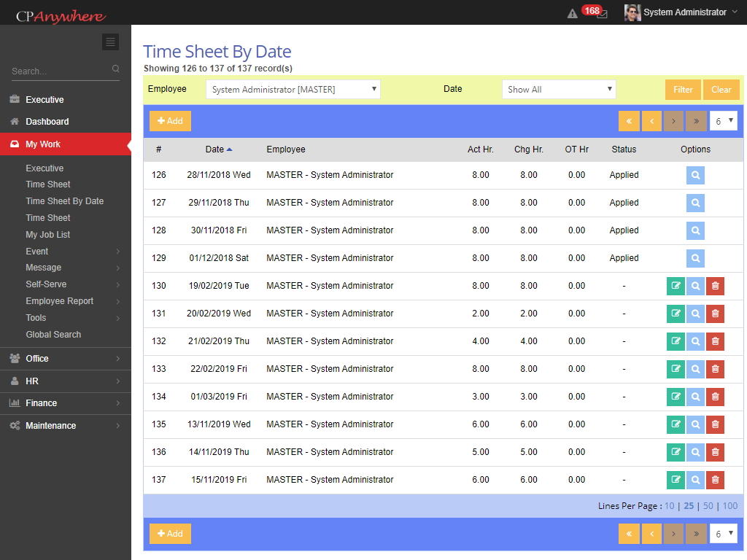747x560 pixels.
Task: Go to Dashboard in sidebar
Action: click(47, 122)
